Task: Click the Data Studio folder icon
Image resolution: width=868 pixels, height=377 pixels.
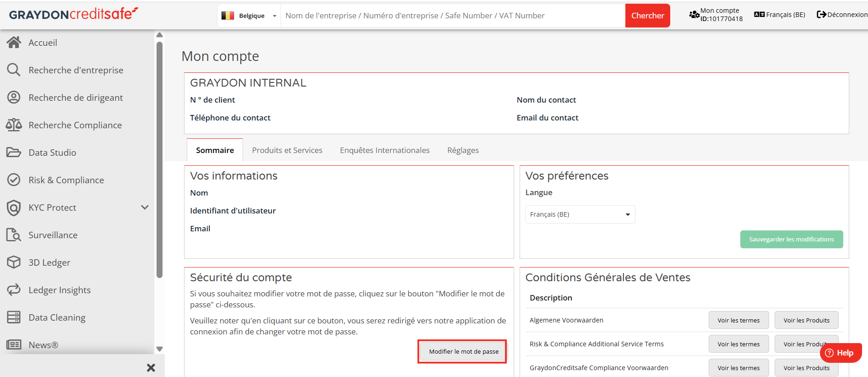Action: 14,153
